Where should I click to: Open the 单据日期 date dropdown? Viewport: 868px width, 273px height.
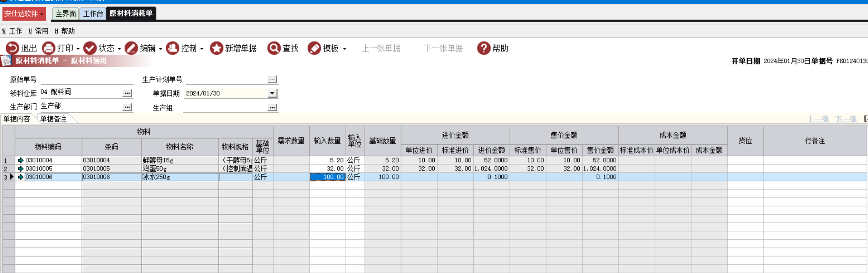coord(272,93)
